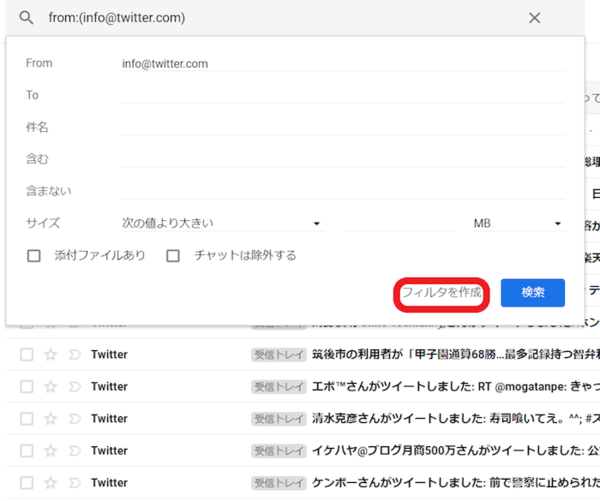Click the 受信トレイ label on the ケンボーさん email
The image size is (600, 501).
(x=279, y=483)
